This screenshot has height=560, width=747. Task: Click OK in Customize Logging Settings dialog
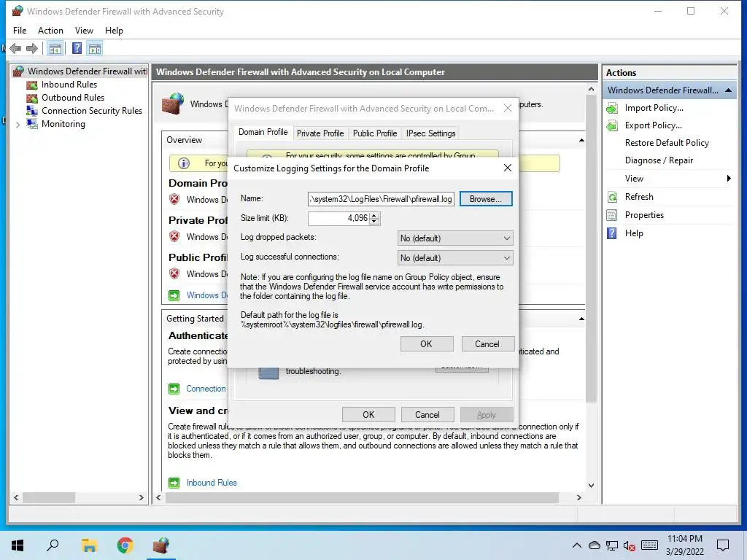point(426,344)
